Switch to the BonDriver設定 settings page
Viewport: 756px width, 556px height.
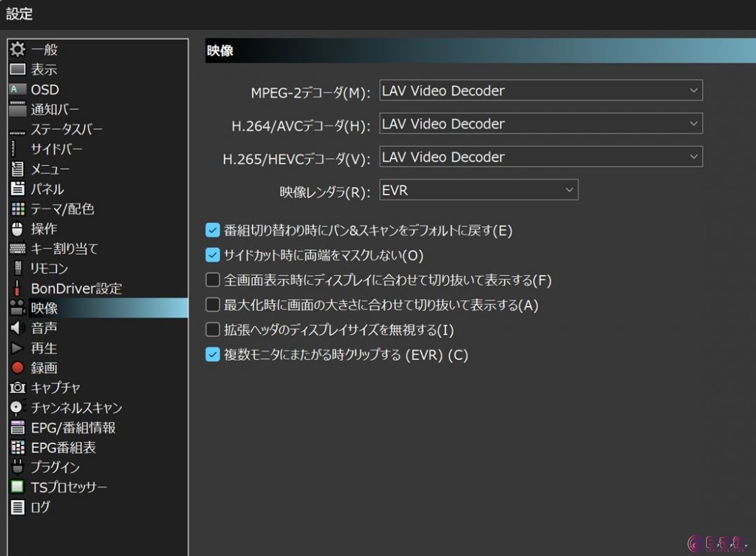(76, 289)
